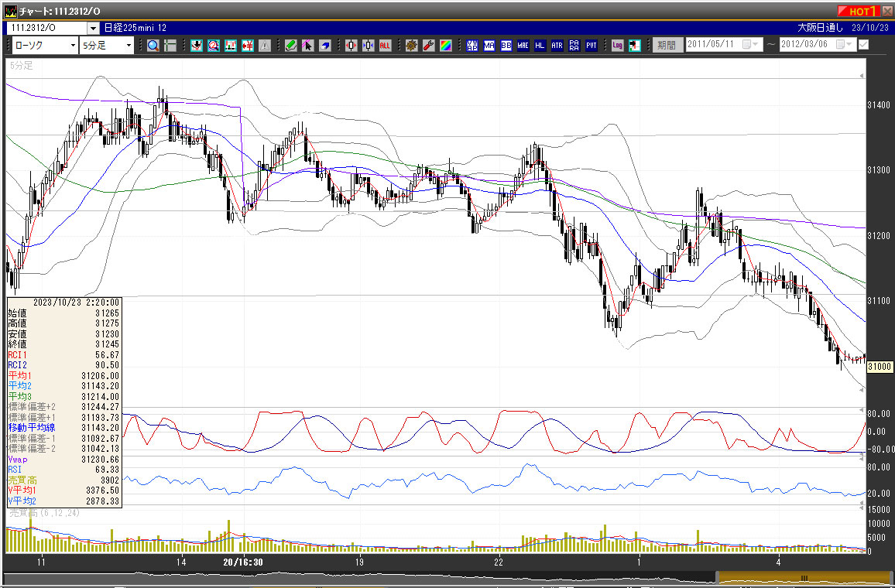
Task: Toggle the checkbox after the end date
Action: tap(863, 44)
